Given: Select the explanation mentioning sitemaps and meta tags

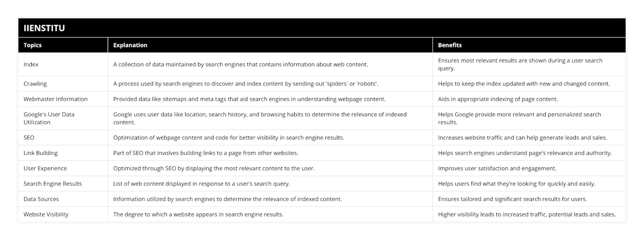Looking at the screenshot, I should 249,99.
